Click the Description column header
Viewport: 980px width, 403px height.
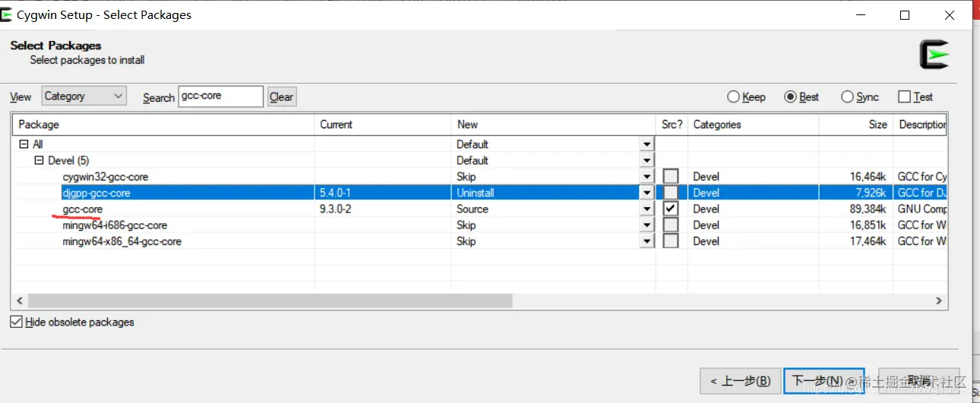[920, 124]
